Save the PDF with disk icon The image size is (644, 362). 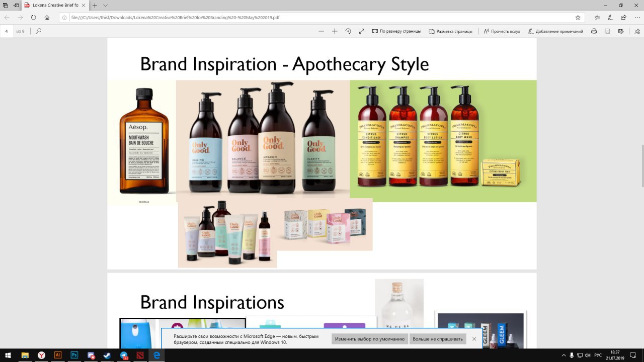tap(608, 31)
